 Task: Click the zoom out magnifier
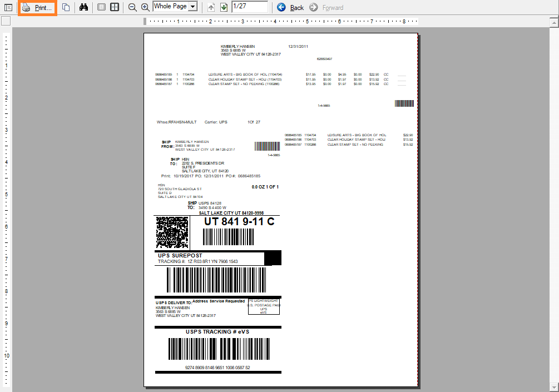pos(132,7)
